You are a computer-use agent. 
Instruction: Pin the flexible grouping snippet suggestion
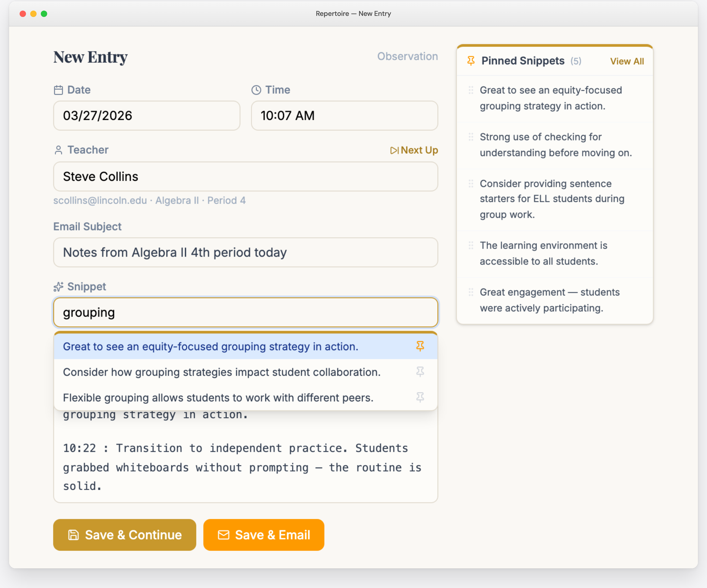coord(420,398)
